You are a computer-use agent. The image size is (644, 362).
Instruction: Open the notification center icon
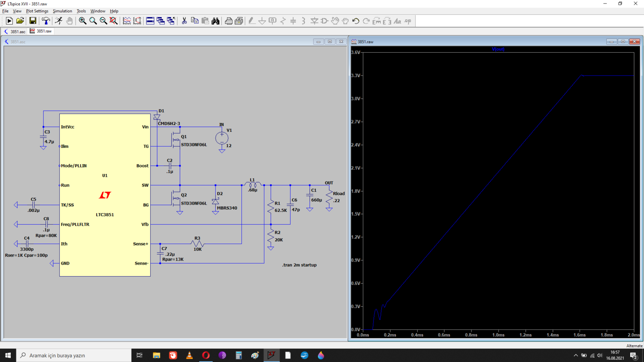pos(634,355)
